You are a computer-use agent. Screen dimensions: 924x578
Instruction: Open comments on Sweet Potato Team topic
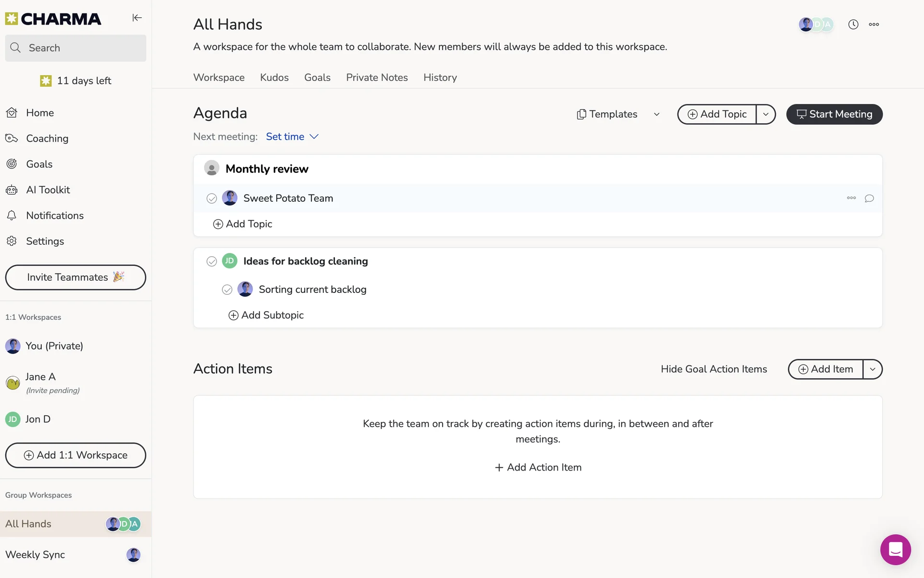(869, 198)
